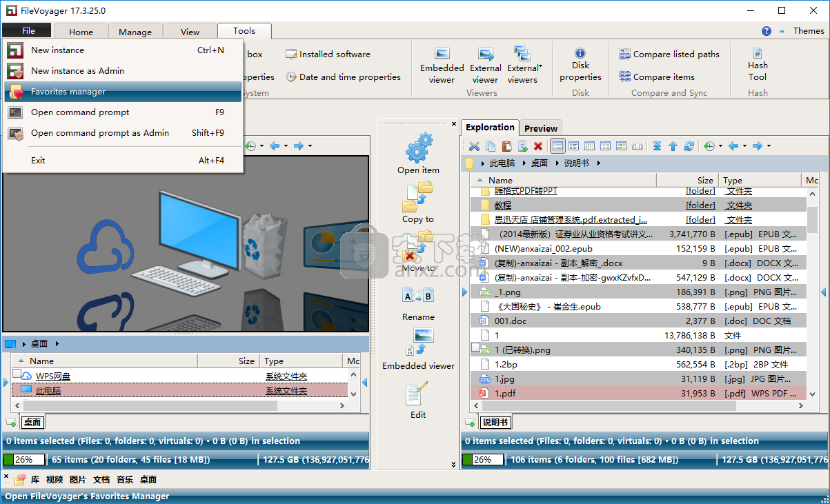Choose Favorites manager from File menu
Screen dimensions: 830x504
click(x=123, y=92)
